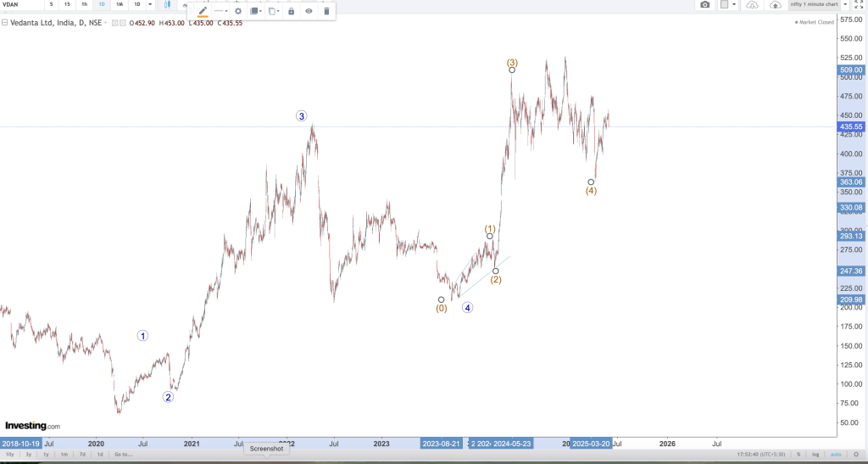Select the 15 minute interval
868x464 pixels.
[67, 4]
